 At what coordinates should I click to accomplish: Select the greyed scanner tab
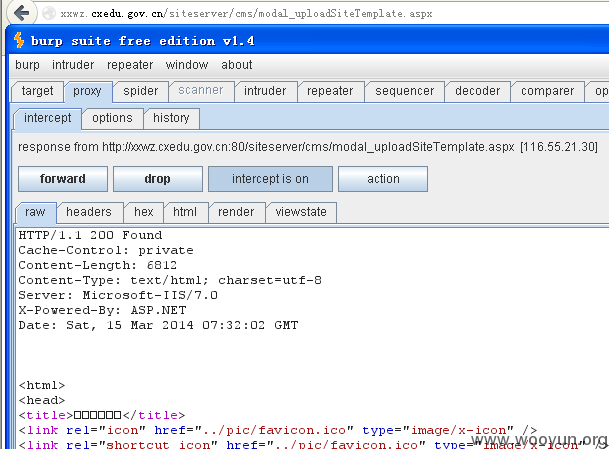click(x=201, y=90)
